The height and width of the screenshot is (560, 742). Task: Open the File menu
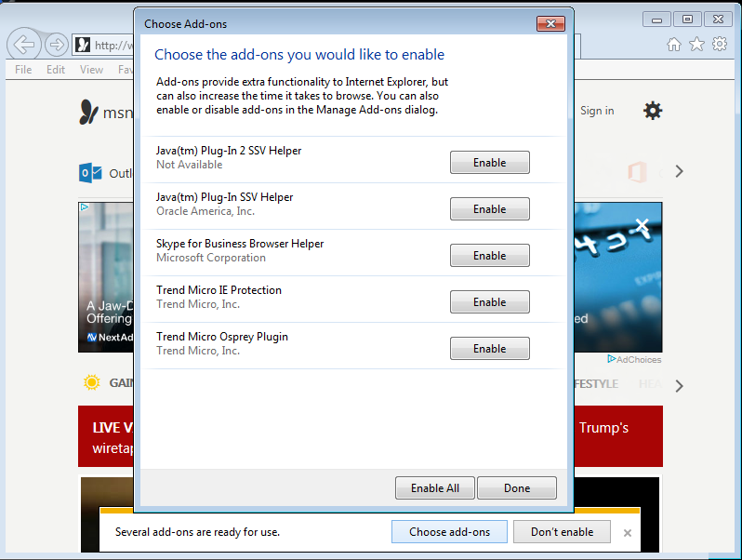click(x=23, y=70)
